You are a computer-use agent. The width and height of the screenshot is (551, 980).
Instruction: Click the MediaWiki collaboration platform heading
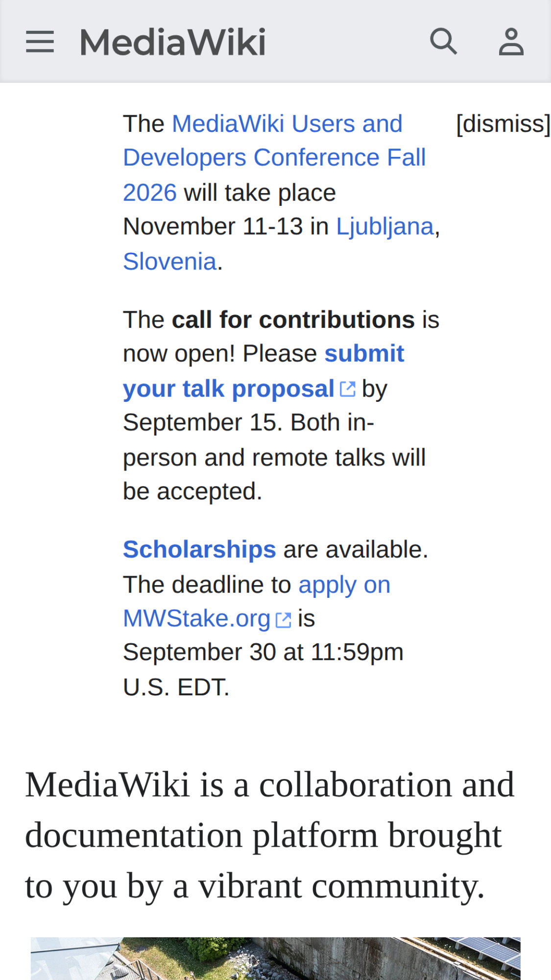(270, 835)
